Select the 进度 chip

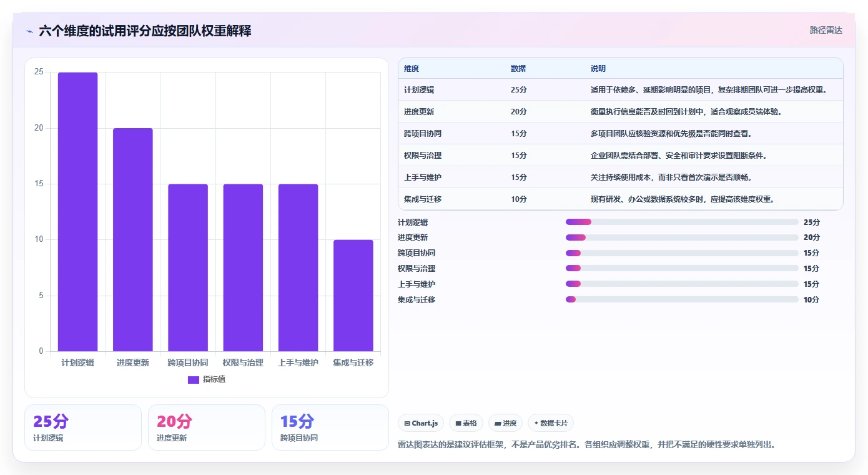pos(505,423)
